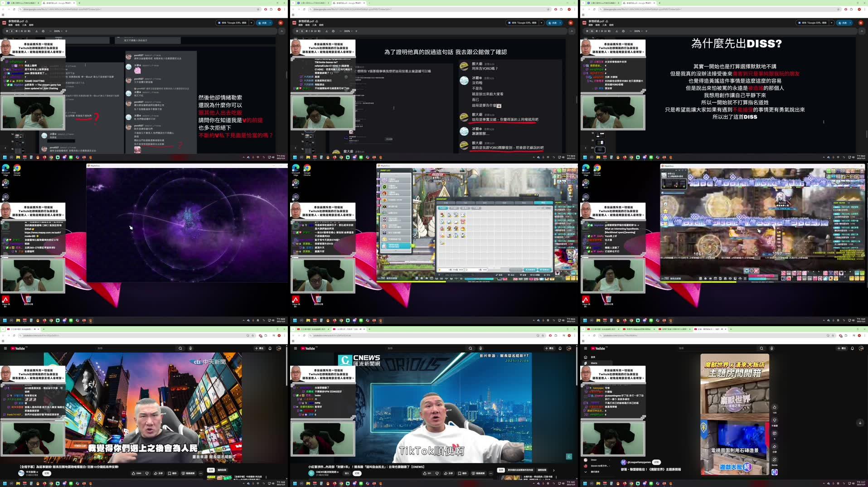
Task: Toggle the 訂閱 subscribe button
Action: [x=357, y=473]
